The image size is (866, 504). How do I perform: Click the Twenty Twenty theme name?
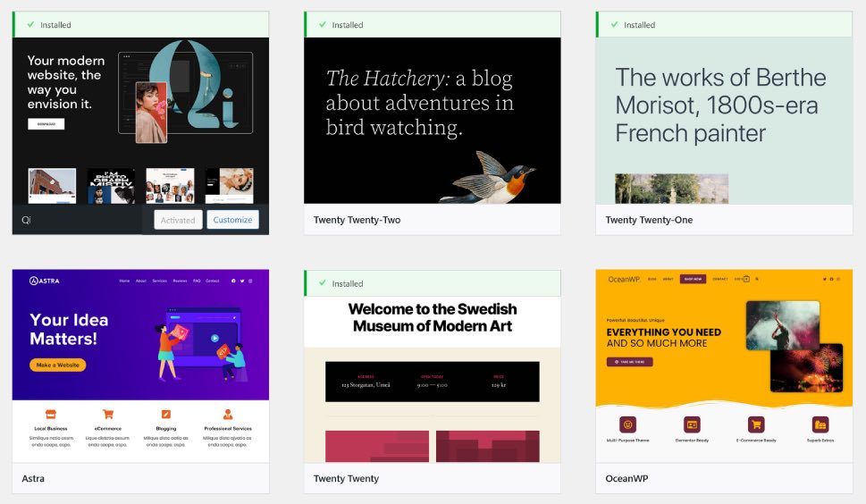coord(346,479)
